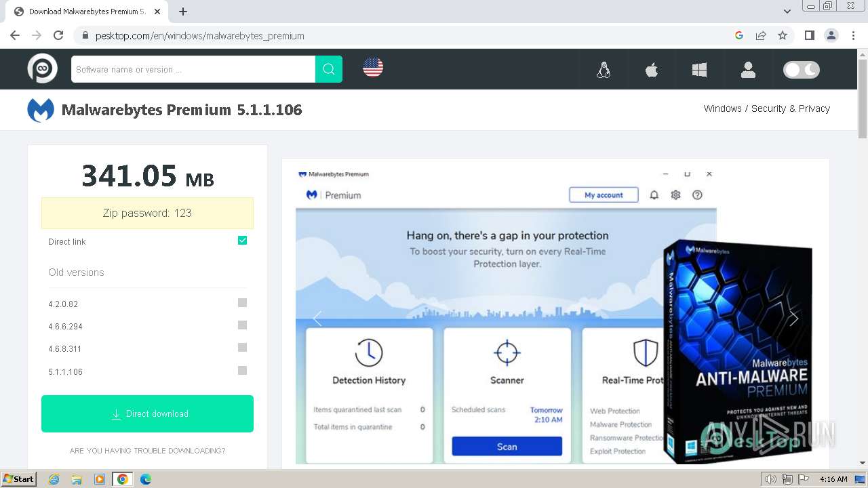Uncheck the Direct link checkbox

(x=242, y=241)
